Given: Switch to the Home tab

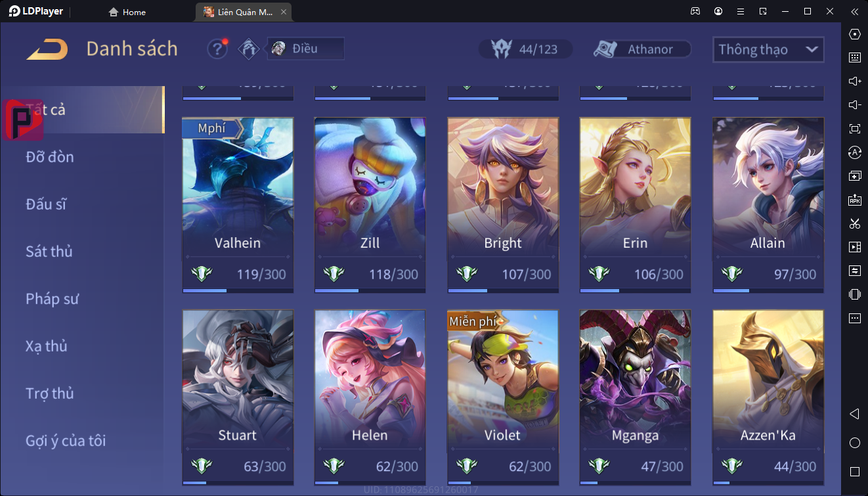Looking at the screenshot, I should point(127,12).
